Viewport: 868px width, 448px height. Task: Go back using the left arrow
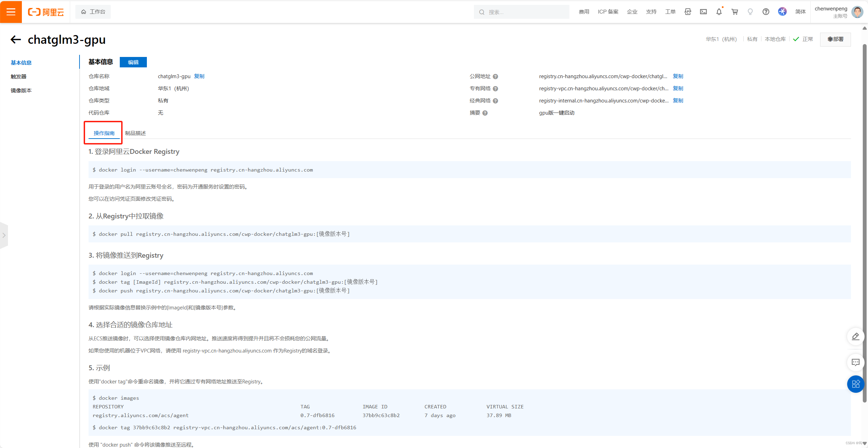tap(16, 40)
